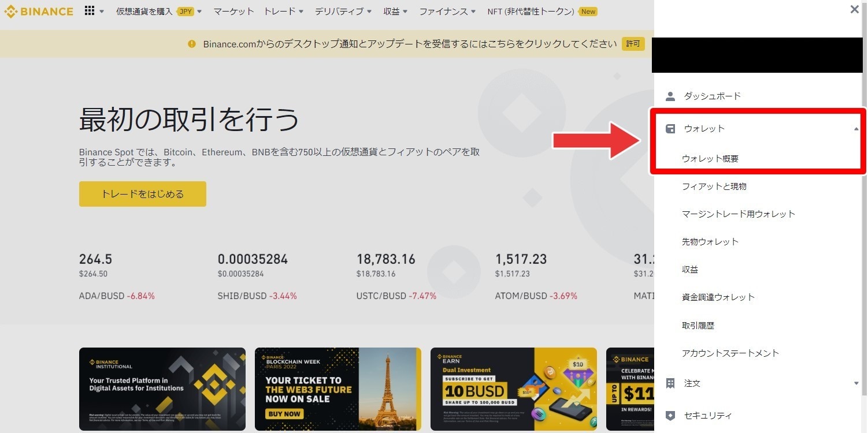Open the Binance Institutional banner
Image resolution: width=868 pixels, height=433 pixels.
click(162, 389)
